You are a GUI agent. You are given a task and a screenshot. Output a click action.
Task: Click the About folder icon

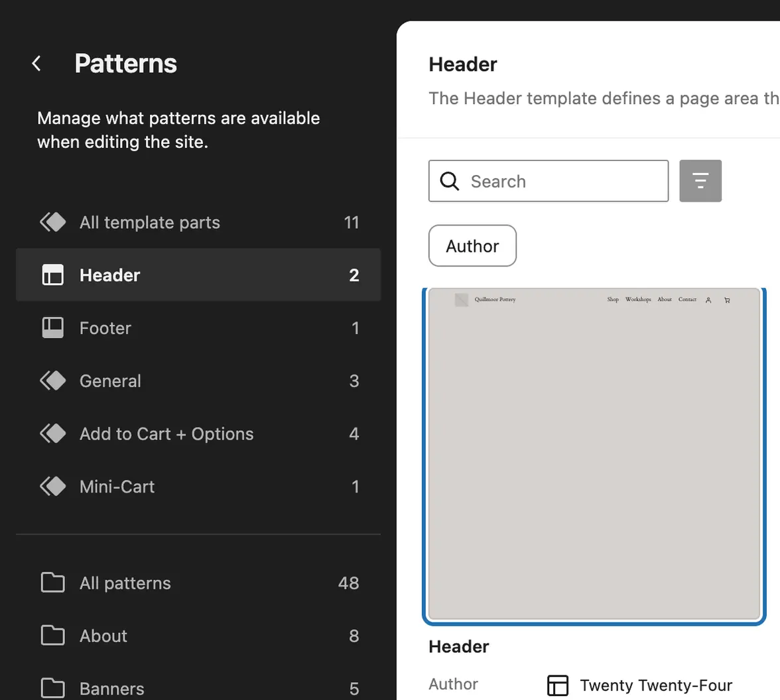point(53,635)
